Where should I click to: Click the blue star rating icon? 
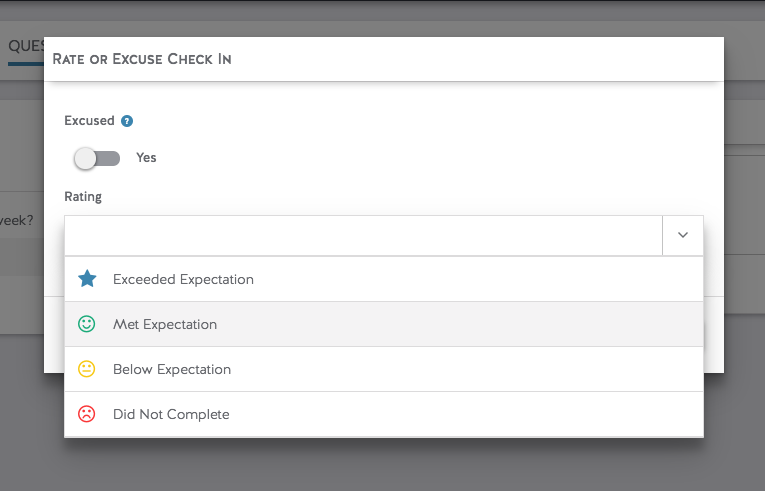87,279
